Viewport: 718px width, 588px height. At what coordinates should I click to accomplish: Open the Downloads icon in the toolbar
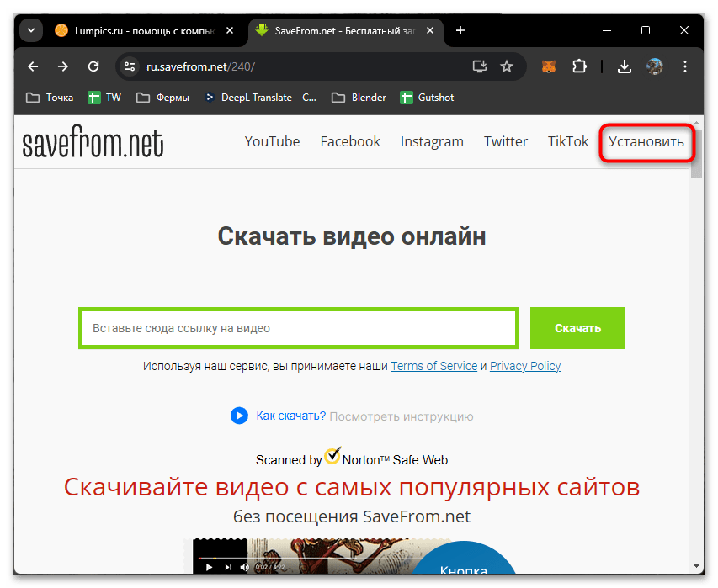[624, 66]
